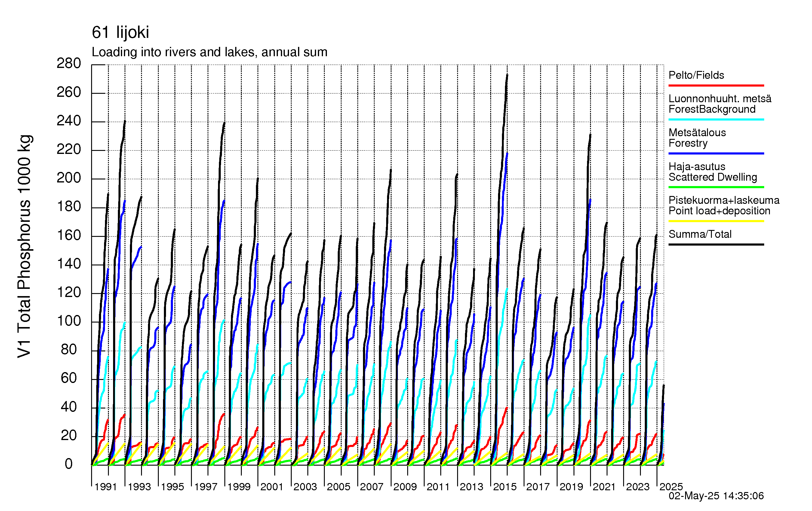The height and width of the screenshot is (511, 812).
Task: Click x-axis year label 2005
Action: (x=339, y=487)
